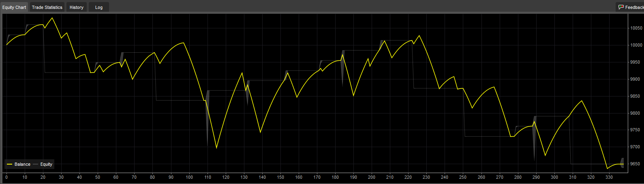Image resolution: width=644 pixels, height=184 pixels.
Task: Open the Trade Statistics tab
Action: [47, 7]
